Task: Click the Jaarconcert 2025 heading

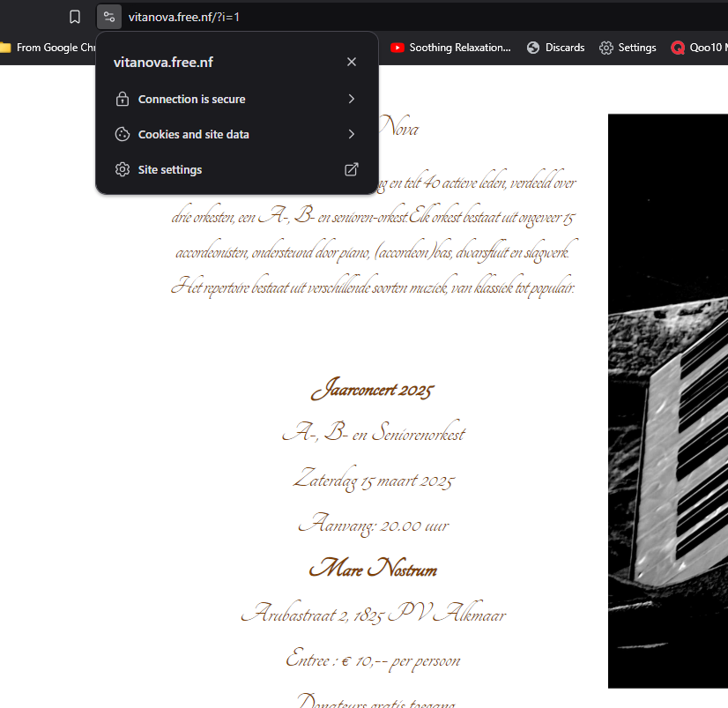Action: (x=373, y=389)
